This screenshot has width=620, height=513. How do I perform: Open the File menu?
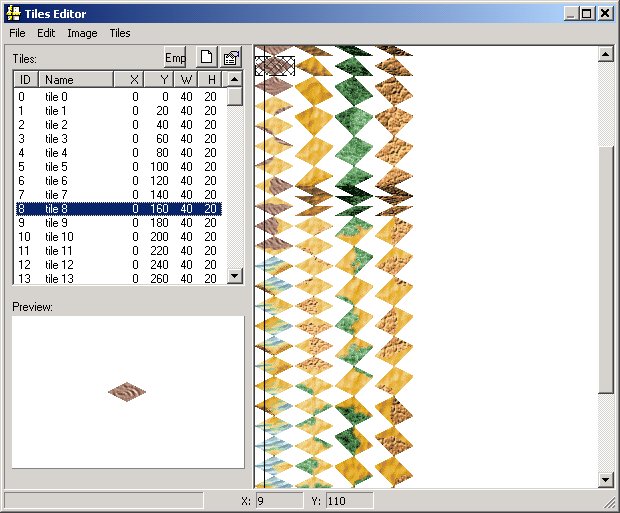coord(17,33)
